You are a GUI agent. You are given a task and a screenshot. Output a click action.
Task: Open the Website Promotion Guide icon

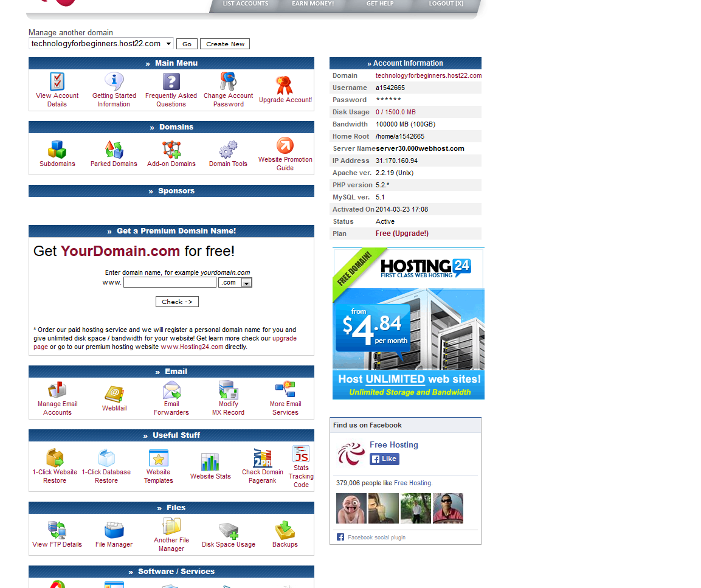285,146
